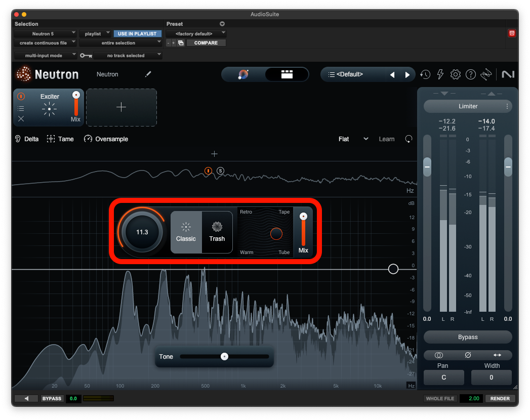Click USE IN PLAYLIST button
Screen dimensions: 530x420
pyautogui.click(x=137, y=34)
